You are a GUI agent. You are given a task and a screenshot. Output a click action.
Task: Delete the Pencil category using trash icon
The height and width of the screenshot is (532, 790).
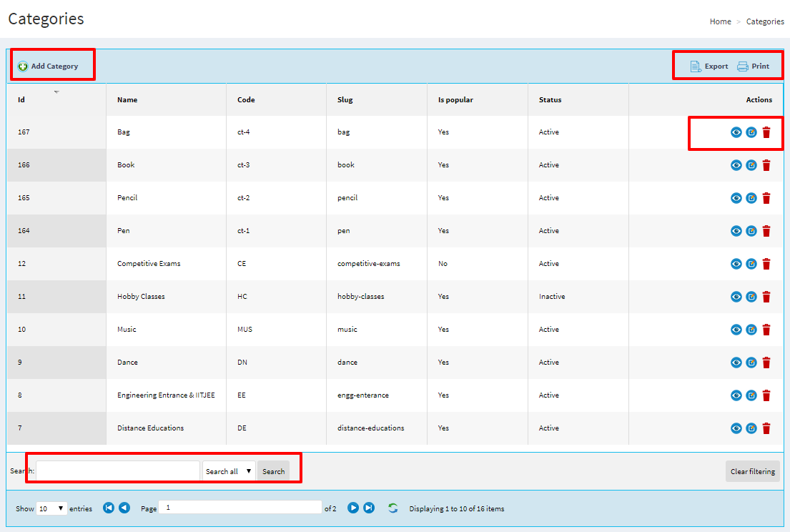(x=766, y=198)
